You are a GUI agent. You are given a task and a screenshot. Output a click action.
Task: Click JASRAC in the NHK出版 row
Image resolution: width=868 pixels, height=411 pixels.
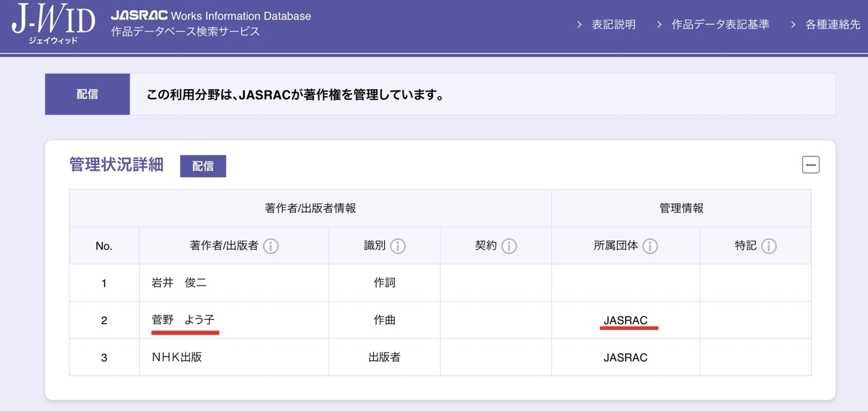click(626, 357)
